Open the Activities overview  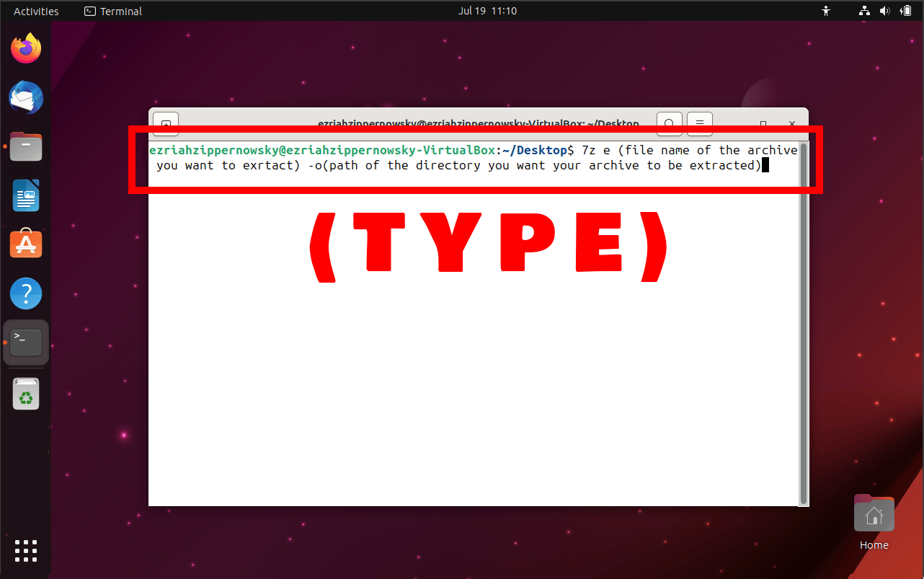coord(36,11)
